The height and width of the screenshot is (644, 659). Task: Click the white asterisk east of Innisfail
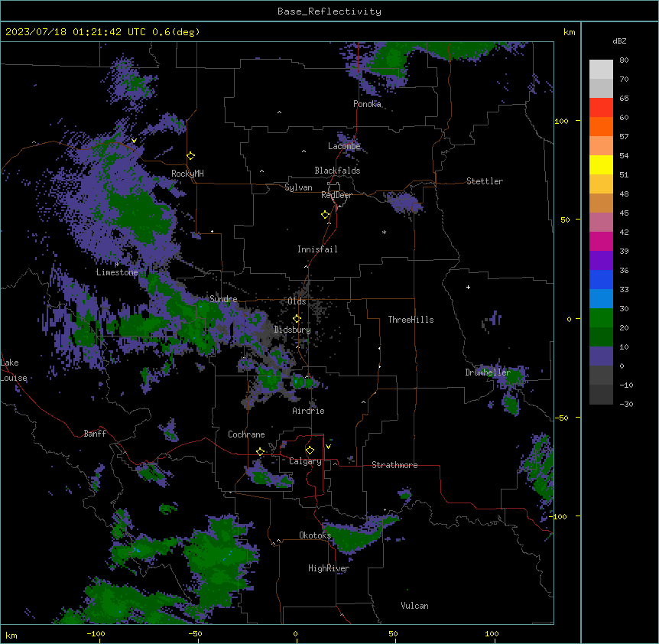tap(384, 232)
